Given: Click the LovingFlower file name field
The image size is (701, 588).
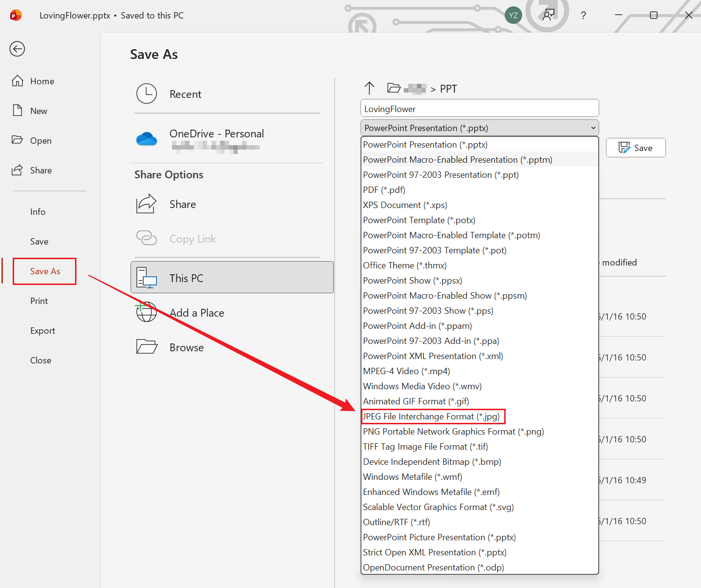Looking at the screenshot, I should tap(479, 109).
